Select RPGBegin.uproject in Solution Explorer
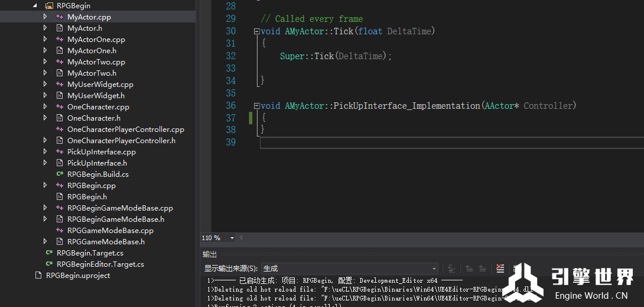Viewport: 644px width, 307px height. (x=78, y=276)
